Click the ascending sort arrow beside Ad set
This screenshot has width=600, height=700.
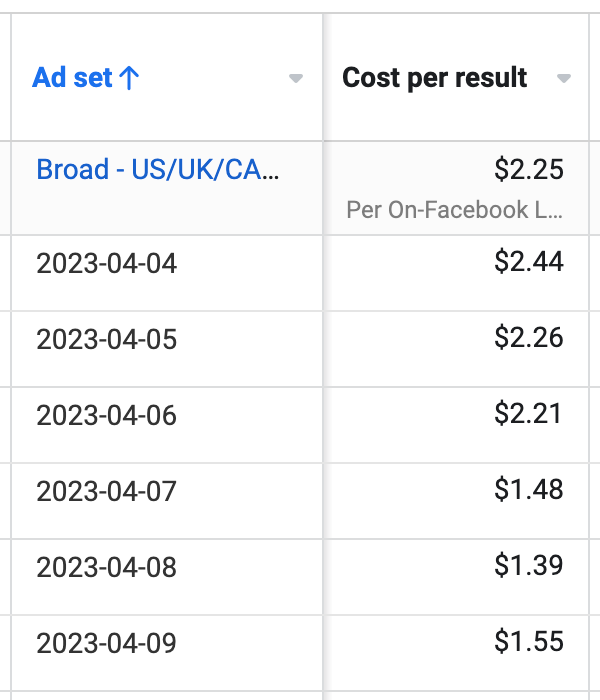click(x=129, y=78)
